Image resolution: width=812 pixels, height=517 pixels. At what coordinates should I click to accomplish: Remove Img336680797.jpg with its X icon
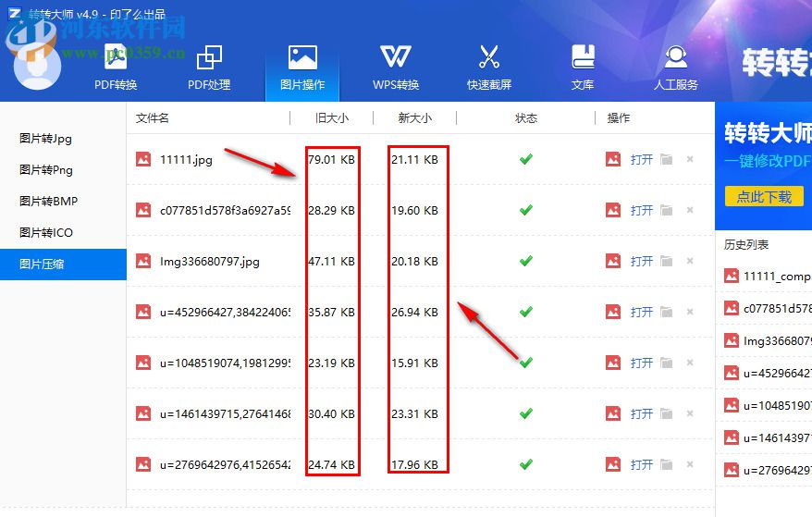690,261
